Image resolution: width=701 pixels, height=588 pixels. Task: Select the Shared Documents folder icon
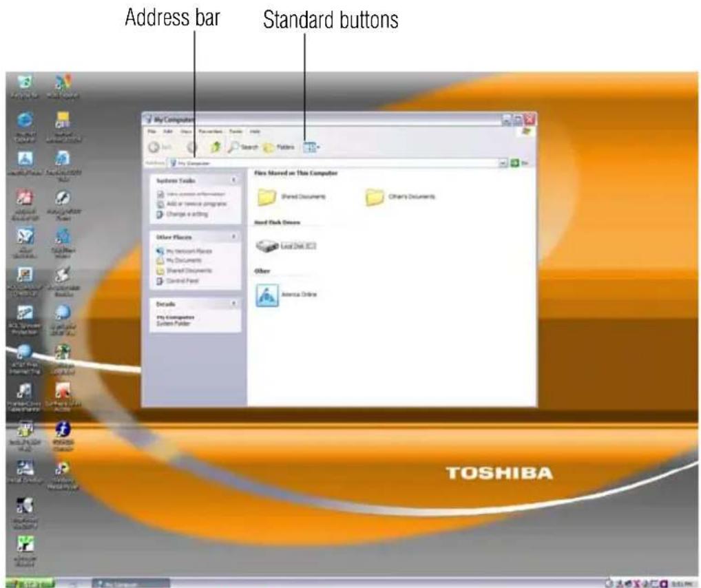click(266, 197)
